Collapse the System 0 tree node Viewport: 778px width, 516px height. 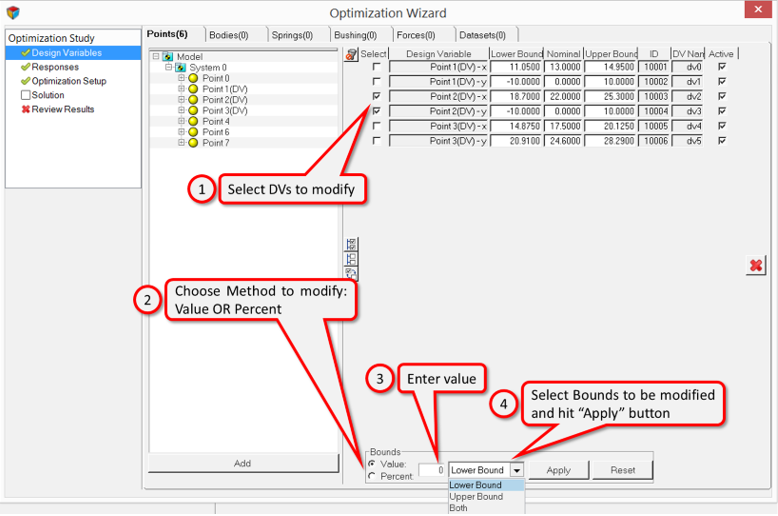pos(168,67)
